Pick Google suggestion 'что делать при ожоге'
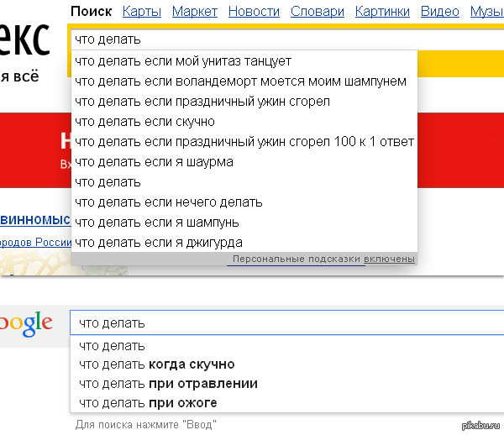The image size is (504, 435). click(x=148, y=403)
